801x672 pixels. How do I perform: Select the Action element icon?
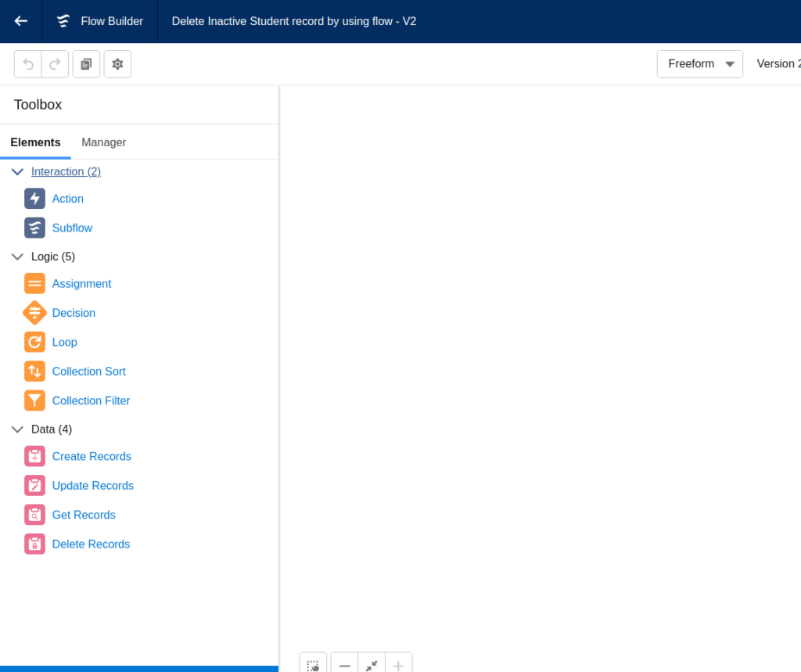click(x=34, y=199)
